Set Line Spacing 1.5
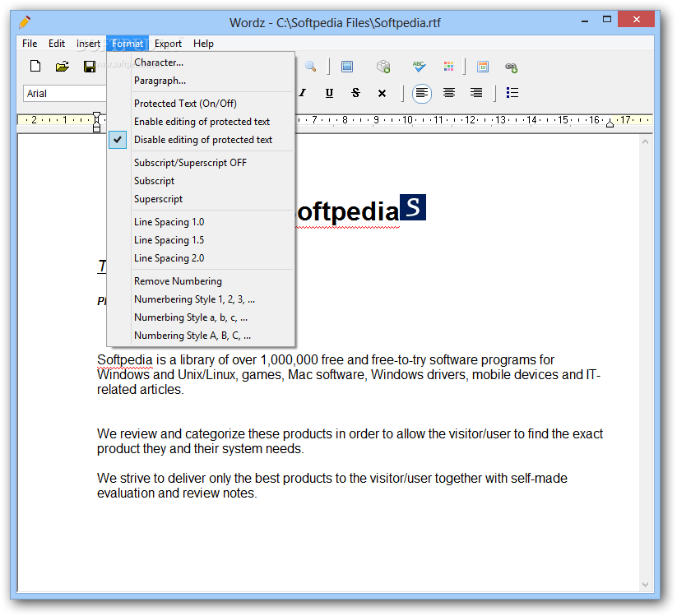Viewport: 677px width, 616px height. (x=202, y=240)
